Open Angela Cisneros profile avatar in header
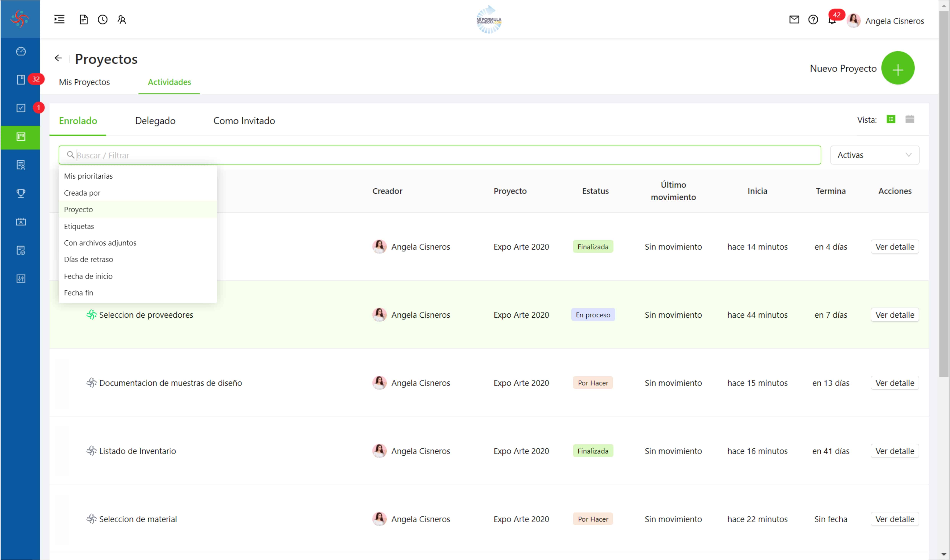 tap(853, 20)
